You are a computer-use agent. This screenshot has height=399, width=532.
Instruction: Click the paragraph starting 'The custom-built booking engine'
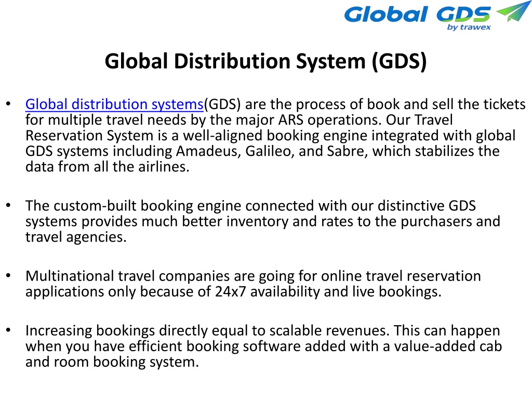[263, 221]
